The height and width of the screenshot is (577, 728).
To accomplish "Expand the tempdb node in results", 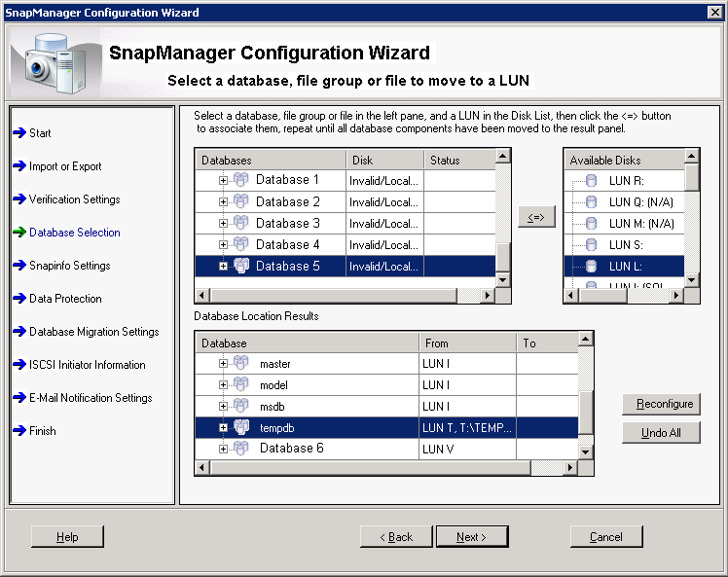I will [x=223, y=428].
